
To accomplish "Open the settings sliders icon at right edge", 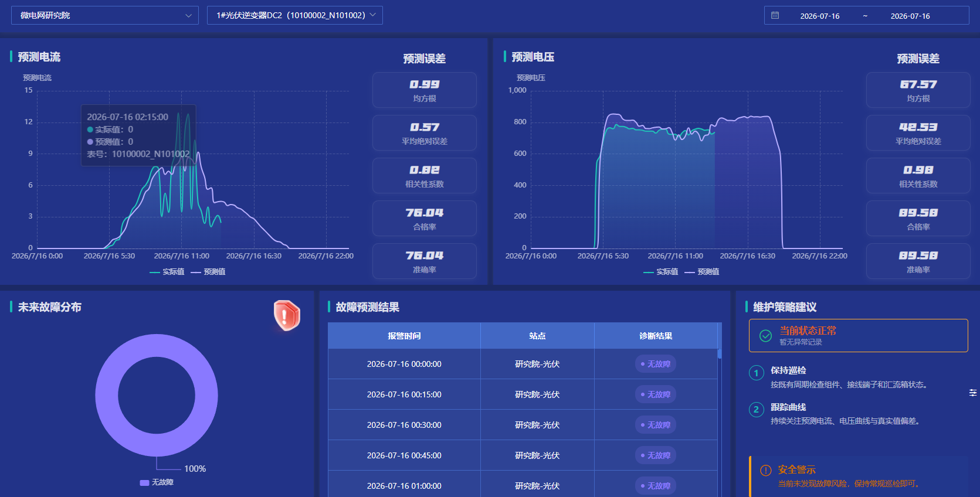I will pos(973,393).
